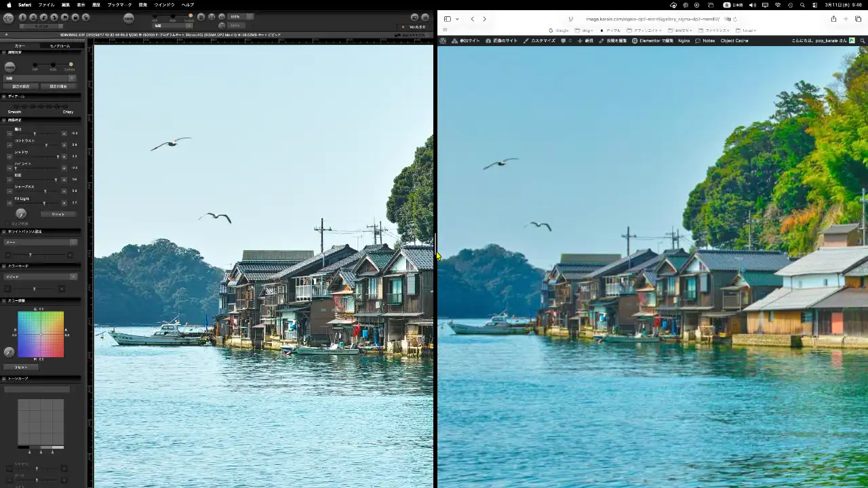Open the ブックマーク menu in menu bar

pos(119,5)
